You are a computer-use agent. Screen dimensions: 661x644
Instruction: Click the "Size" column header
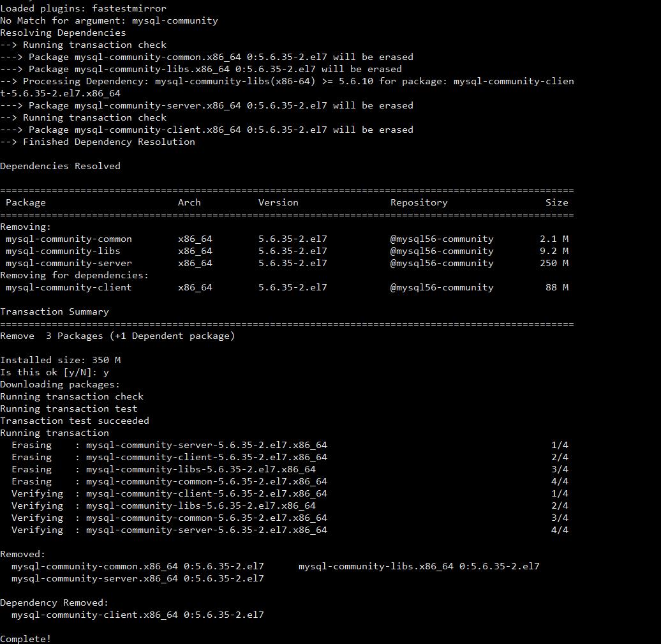click(556, 202)
